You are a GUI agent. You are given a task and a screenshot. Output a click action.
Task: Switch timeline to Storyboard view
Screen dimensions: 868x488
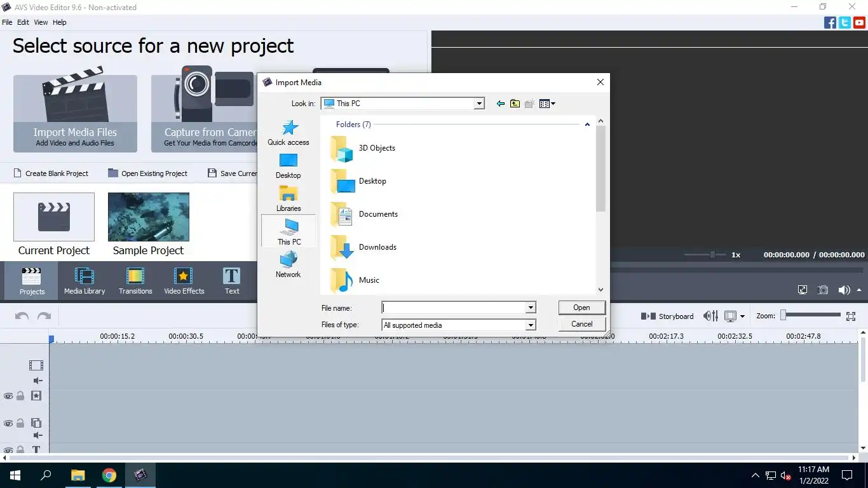667,316
